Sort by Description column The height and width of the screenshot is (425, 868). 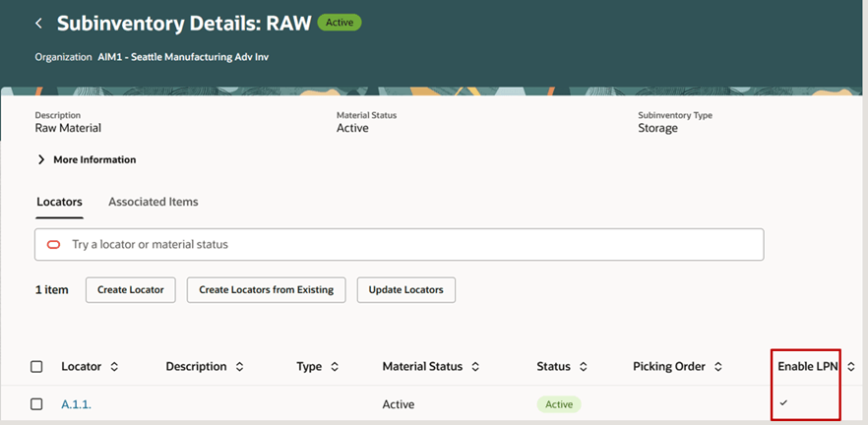point(240,366)
